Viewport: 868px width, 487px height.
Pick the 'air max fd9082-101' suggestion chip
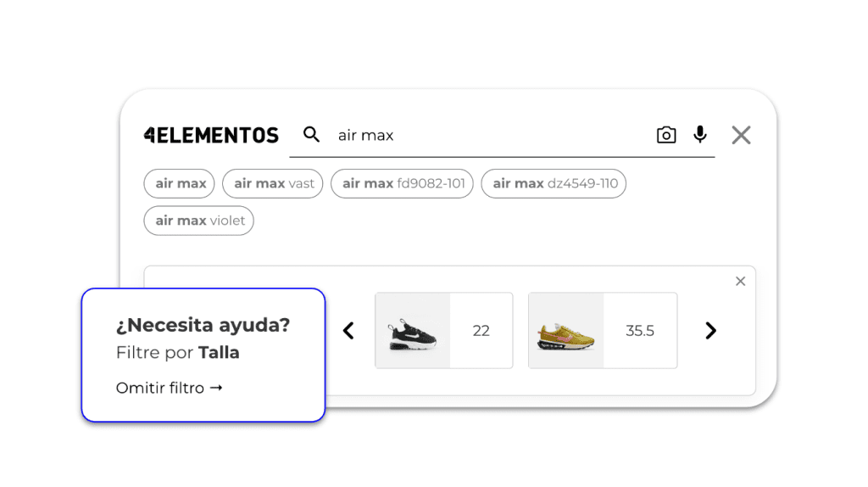coord(403,183)
